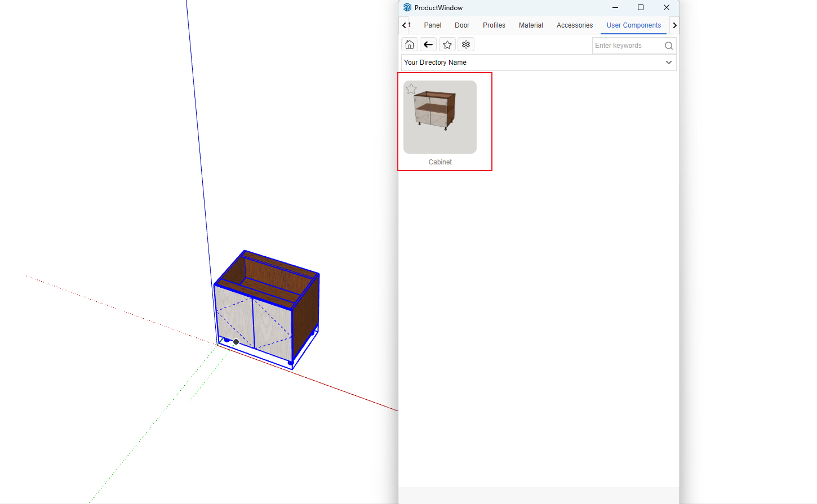Viewport: 817px width, 504px height.
Task: Go to the home directory icon
Action: [410, 44]
